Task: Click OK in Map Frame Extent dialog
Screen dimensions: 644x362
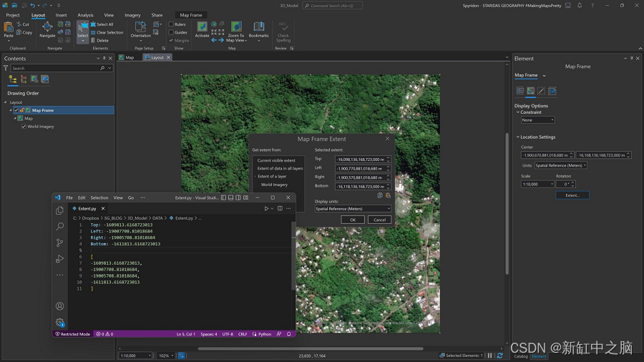Action: point(353,220)
